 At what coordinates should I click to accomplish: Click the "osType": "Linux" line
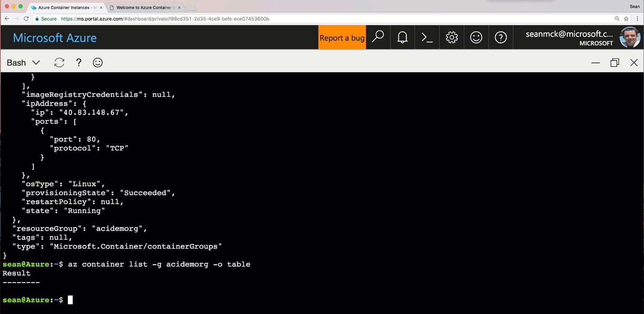[64, 184]
